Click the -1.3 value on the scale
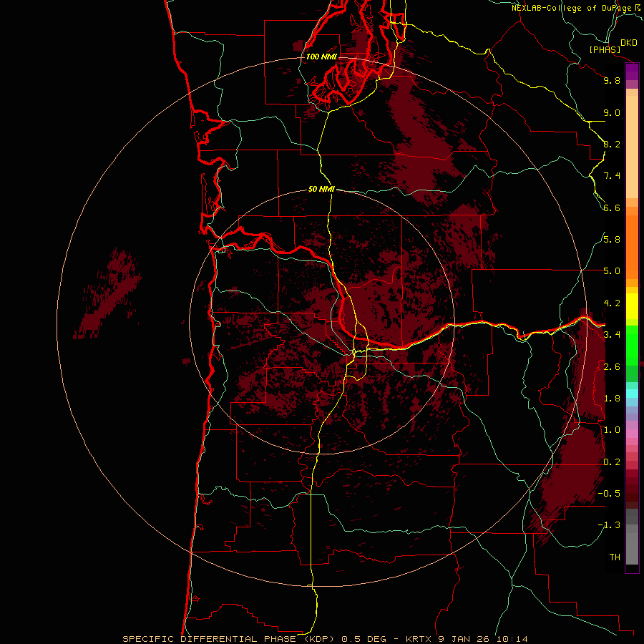 point(609,525)
